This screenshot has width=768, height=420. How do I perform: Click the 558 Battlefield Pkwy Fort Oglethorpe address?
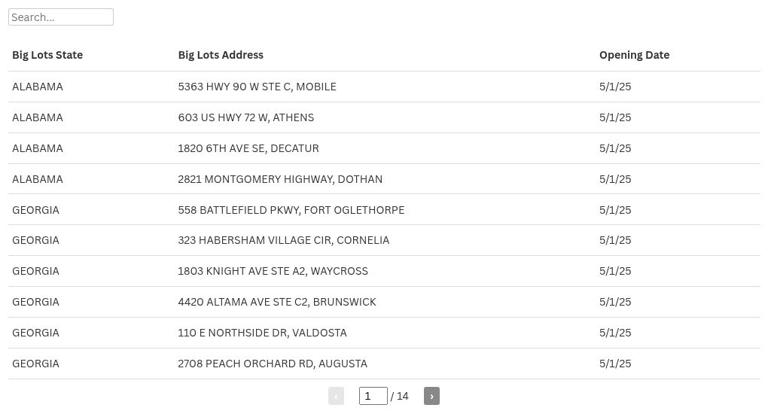click(291, 210)
